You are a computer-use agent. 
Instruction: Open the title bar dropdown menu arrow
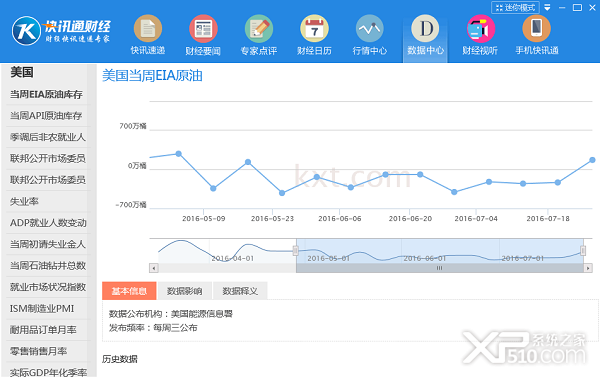pyautogui.click(x=548, y=7)
